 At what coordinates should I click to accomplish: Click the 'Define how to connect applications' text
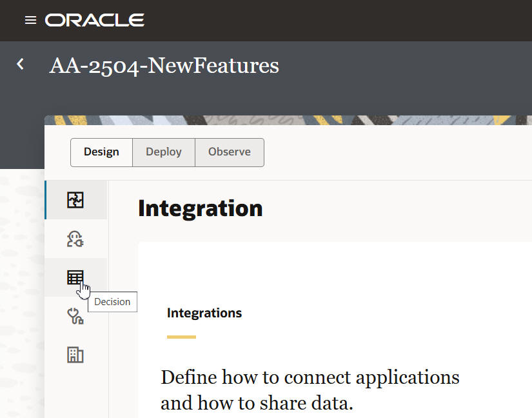pos(310,377)
